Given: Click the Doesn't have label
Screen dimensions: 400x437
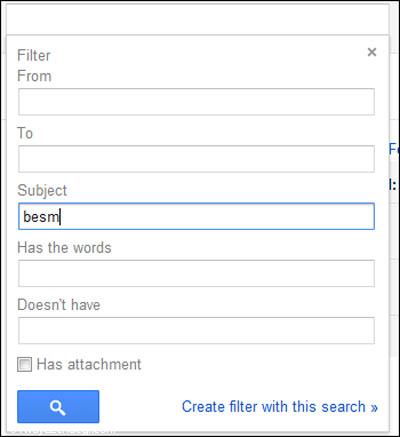Looking at the screenshot, I should (x=59, y=305).
